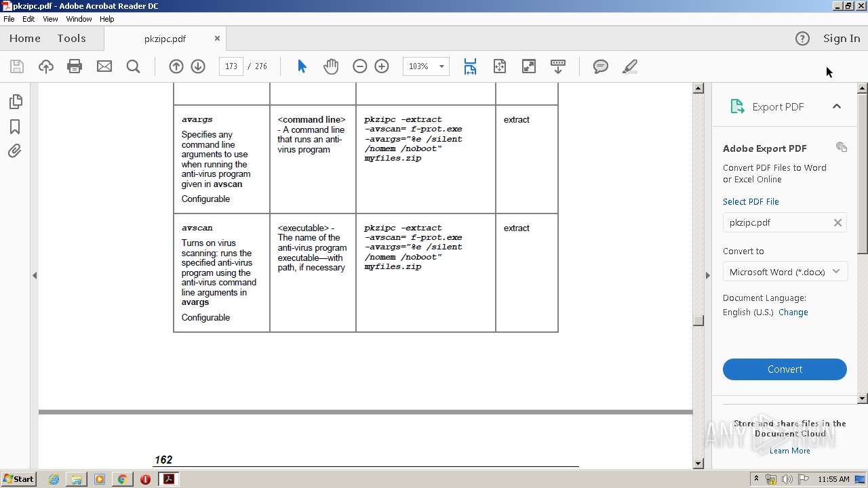The image size is (868, 488).
Task: Click the taskbar clock showing 11:55 AM
Action: tap(833, 479)
